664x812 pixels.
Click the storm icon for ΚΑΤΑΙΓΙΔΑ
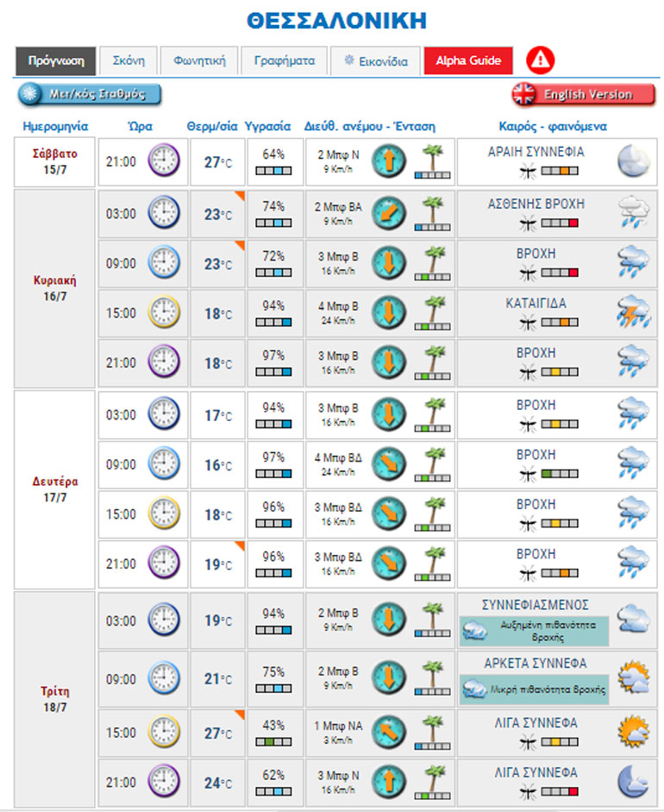(x=633, y=312)
